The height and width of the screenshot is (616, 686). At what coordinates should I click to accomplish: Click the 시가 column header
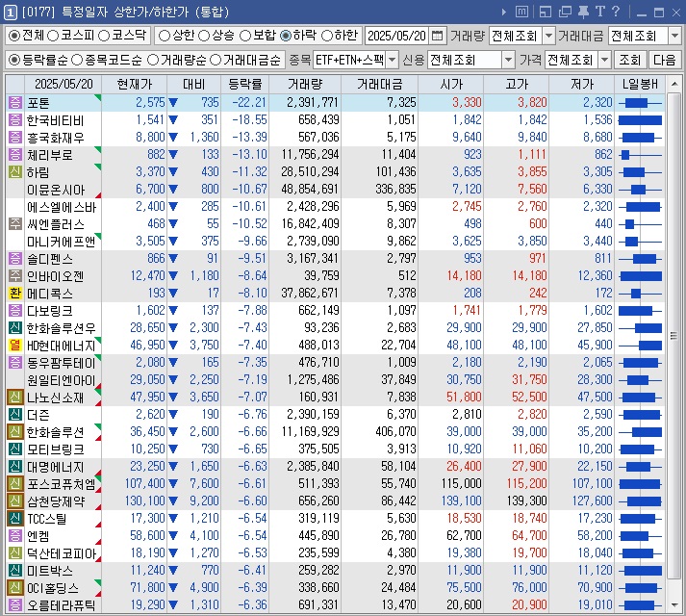(x=450, y=84)
